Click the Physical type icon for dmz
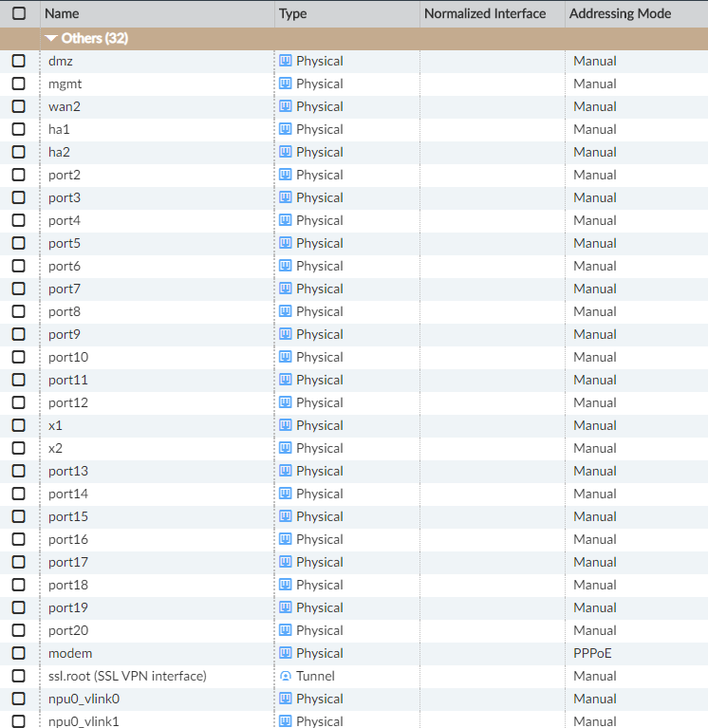Viewport: 708px width, 728px height. coord(286,61)
